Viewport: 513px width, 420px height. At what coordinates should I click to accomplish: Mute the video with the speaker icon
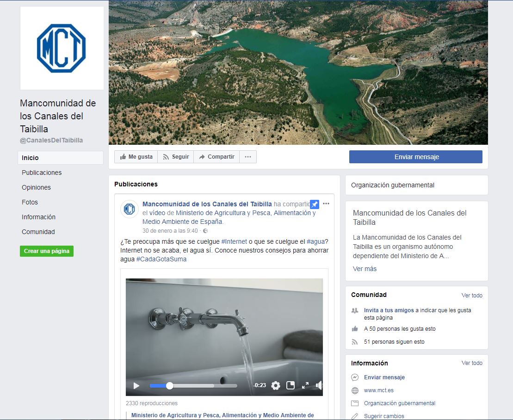[319, 385]
